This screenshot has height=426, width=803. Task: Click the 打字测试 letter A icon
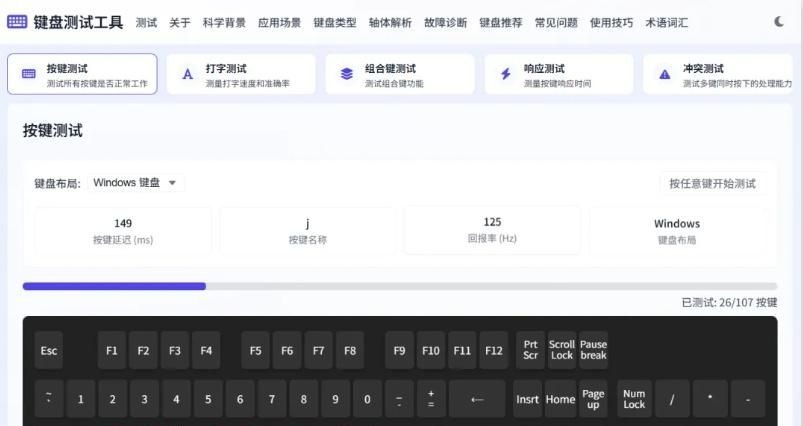point(187,74)
